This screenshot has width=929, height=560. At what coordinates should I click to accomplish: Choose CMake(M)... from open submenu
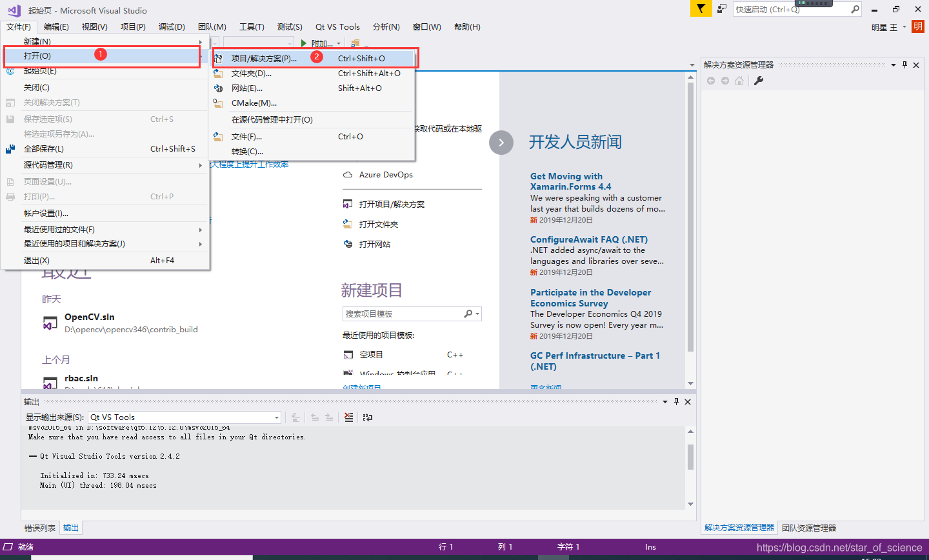pyautogui.click(x=312, y=103)
